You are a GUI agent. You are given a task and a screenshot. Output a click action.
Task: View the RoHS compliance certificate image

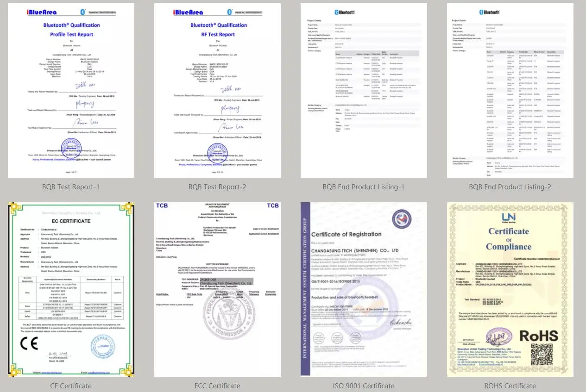pyautogui.click(x=510, y=289)
